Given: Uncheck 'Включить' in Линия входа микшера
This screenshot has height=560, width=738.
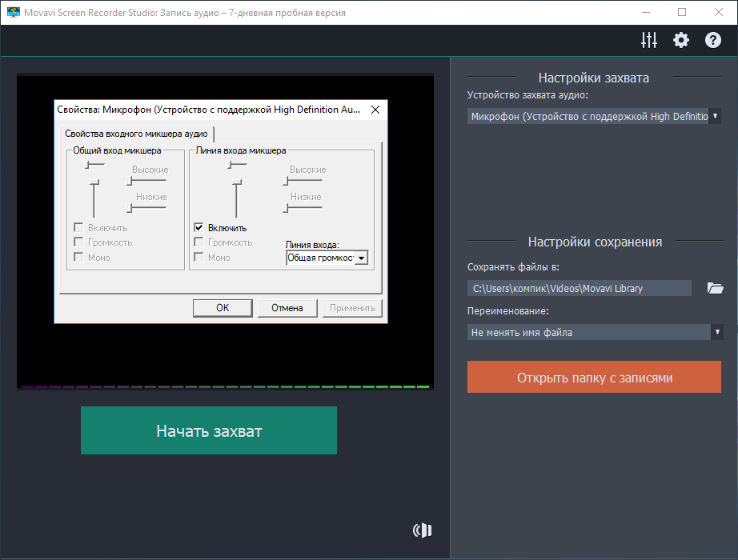Looking at the screenshot, I should 199,228.
